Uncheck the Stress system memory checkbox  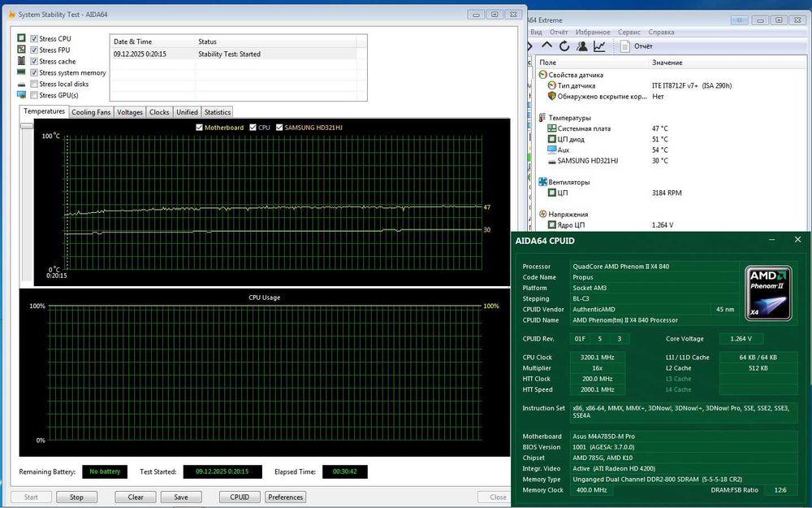34,72
